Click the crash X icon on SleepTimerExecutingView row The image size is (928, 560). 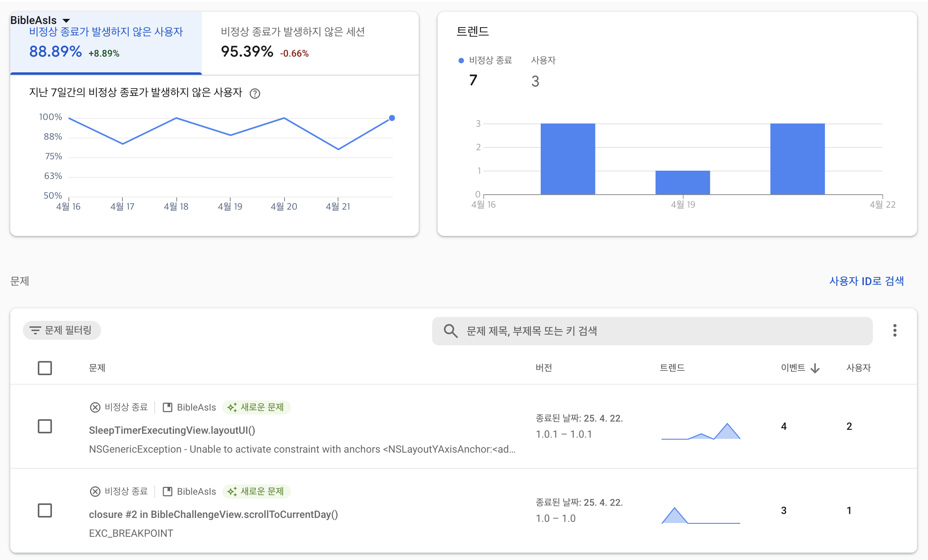pyautogui.click(x=95, y=407)
